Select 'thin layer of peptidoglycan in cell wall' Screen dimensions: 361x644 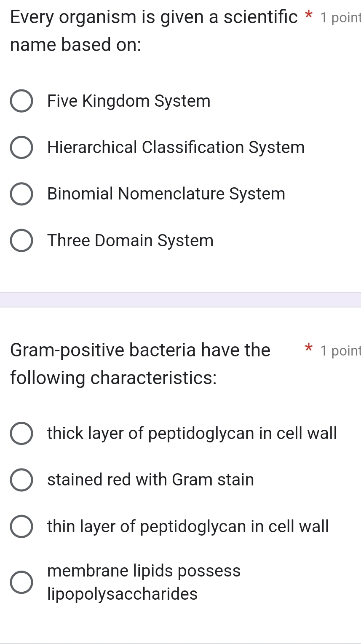click(21, 526)
